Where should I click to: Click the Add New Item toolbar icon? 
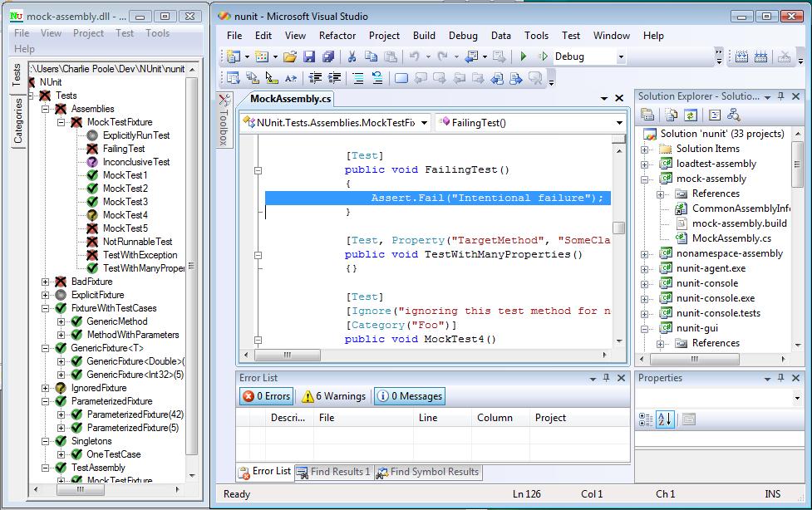[x=262, y=56]
